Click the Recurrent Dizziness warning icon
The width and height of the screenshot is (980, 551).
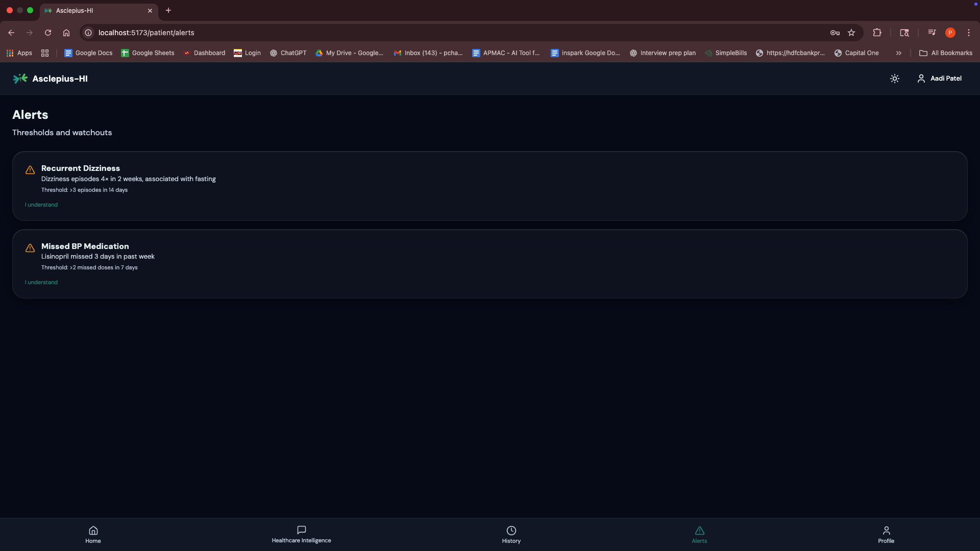[30, 170]
